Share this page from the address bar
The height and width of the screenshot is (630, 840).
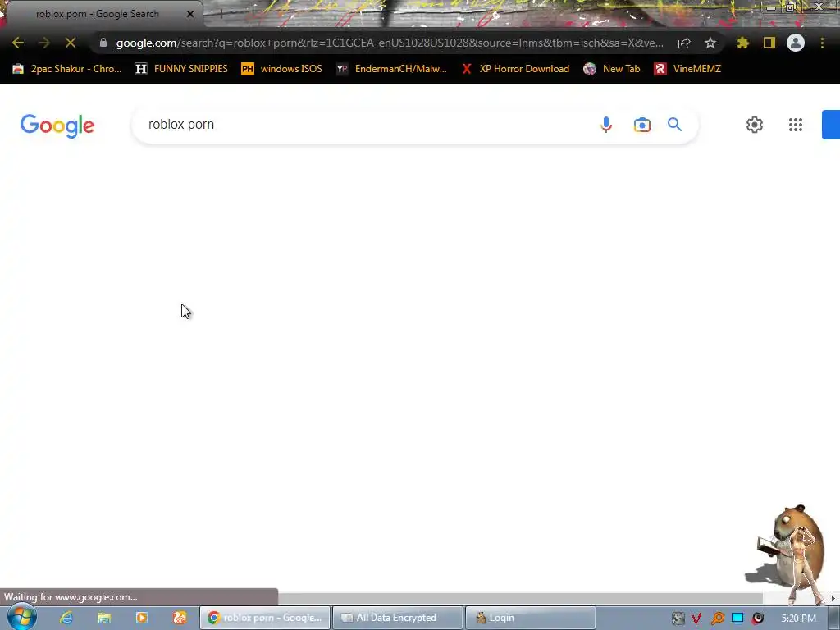click(684, 43)
